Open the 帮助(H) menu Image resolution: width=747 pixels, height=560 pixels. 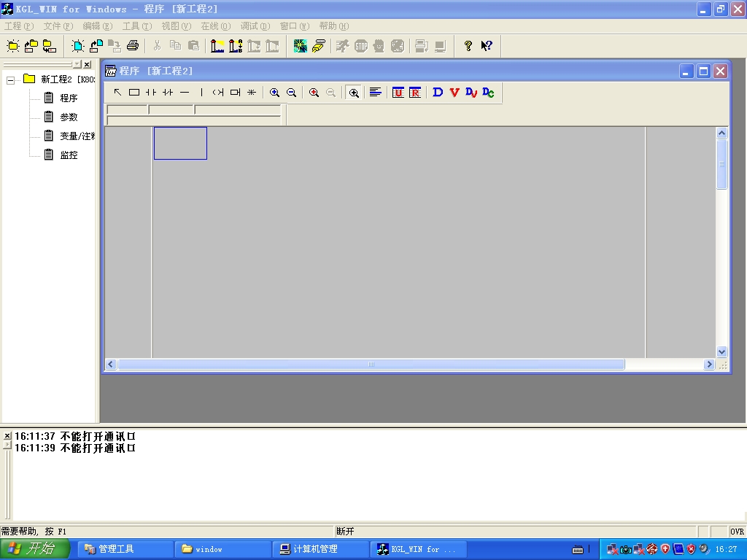click(x=334, y=26)
